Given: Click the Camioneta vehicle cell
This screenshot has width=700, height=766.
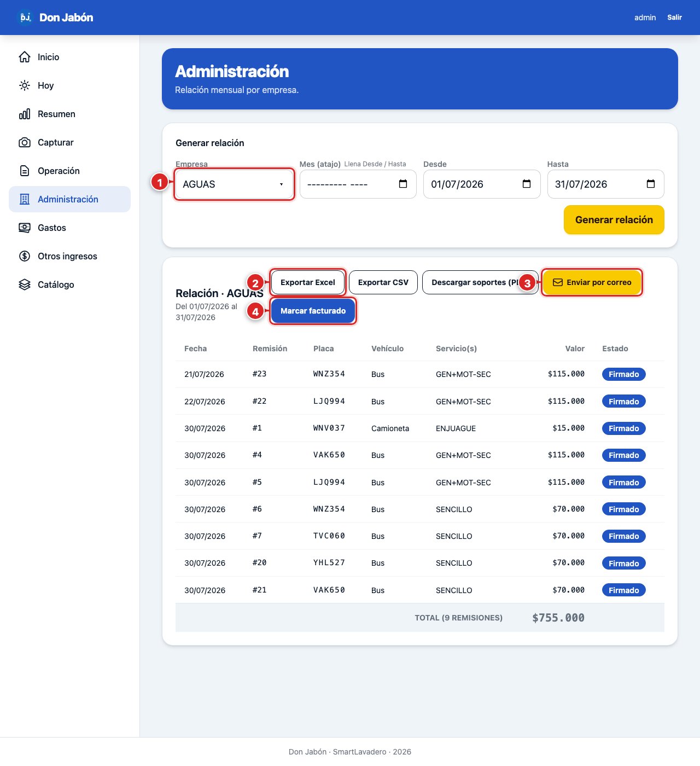Looking at the screenshot, I should (390, 428).
